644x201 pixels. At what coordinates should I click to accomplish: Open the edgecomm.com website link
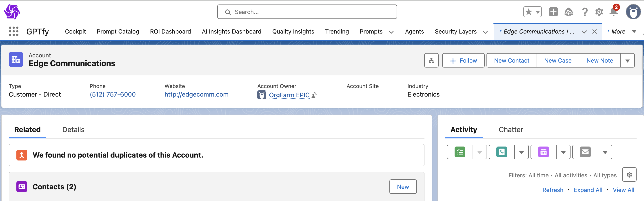pyautogui.click(x=196, y=94)
